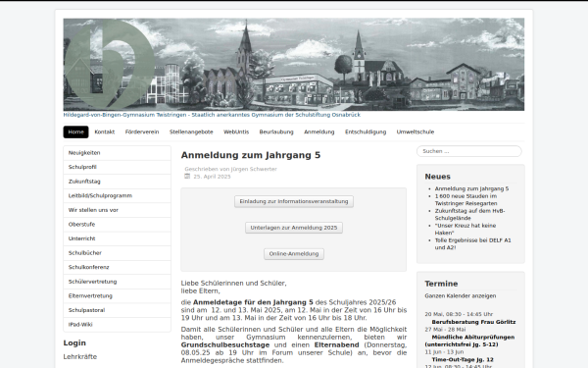Open 1 600 neue Stauden news link
Screen dimensions: 588x368
point(466,200)
